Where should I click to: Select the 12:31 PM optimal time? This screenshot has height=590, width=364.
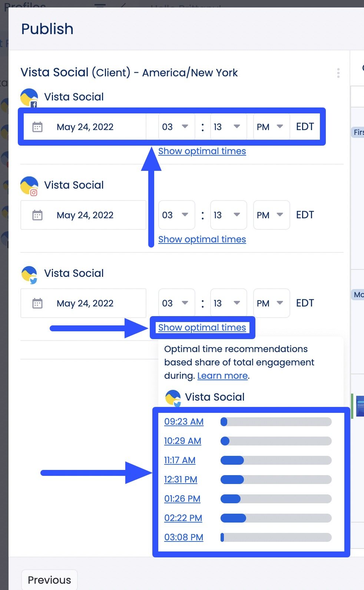181,480
